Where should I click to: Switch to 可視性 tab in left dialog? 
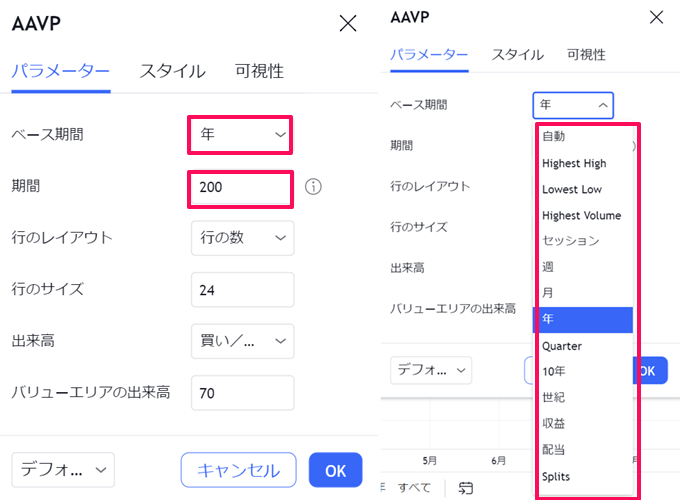pyautogui.click(x=259, y=71)
